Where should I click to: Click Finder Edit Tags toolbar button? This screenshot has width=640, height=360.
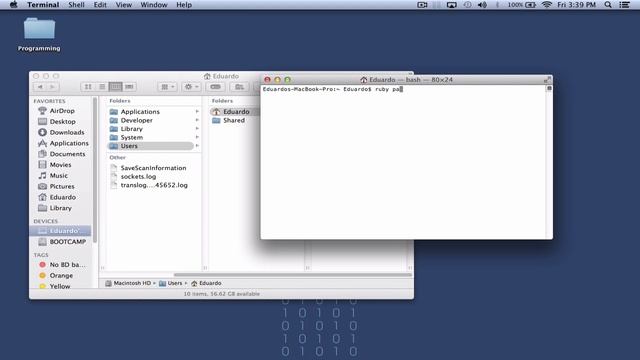click(216, 87)
